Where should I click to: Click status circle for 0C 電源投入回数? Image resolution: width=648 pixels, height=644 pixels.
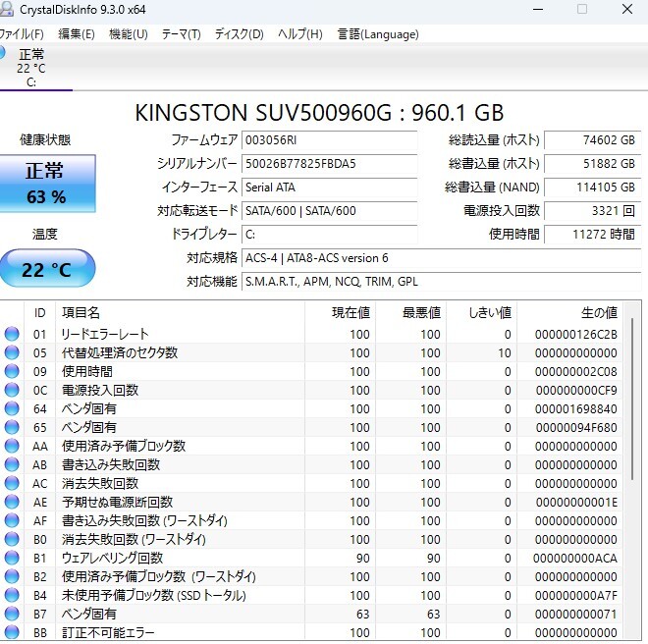click(x=12, y=390)
